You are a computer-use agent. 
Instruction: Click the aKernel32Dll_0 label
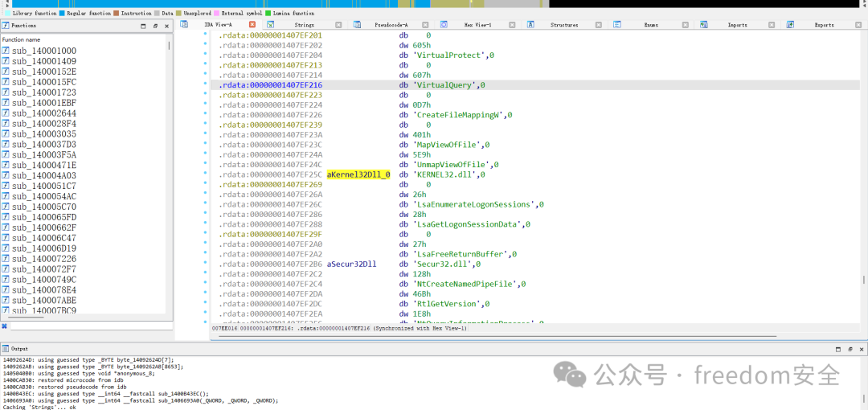(x=358, y=174)
